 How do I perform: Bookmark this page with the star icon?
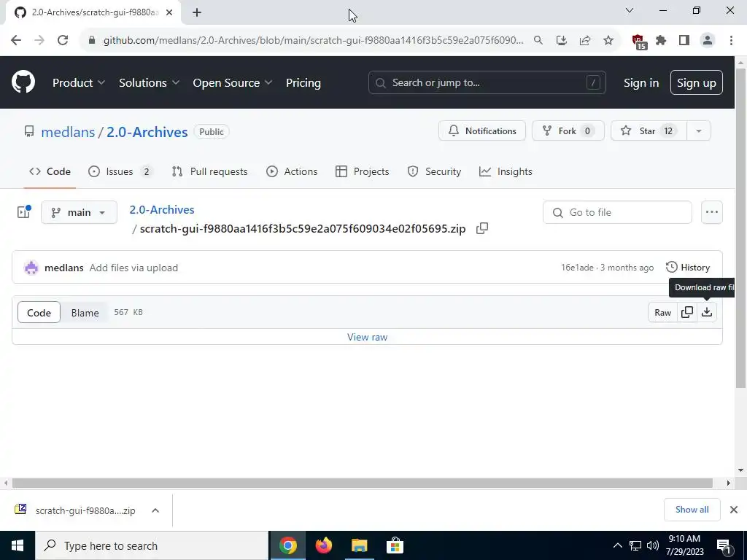[608, 41]
